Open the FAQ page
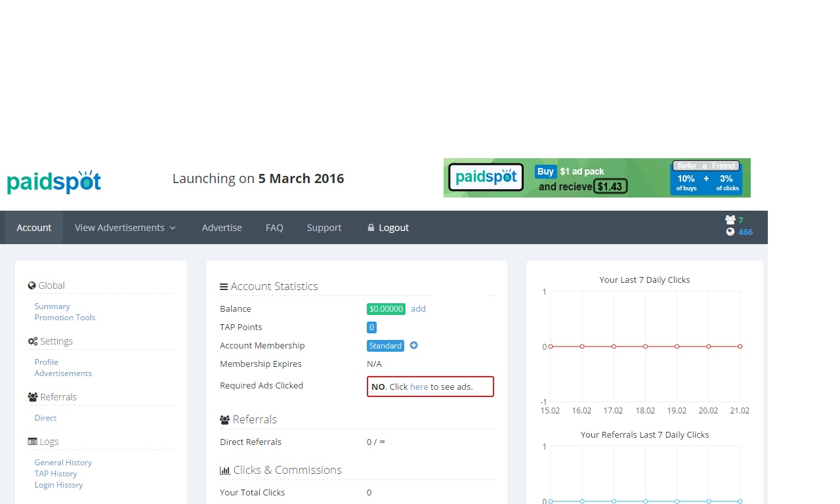840x504 pixels. click(x=274, y=228)
